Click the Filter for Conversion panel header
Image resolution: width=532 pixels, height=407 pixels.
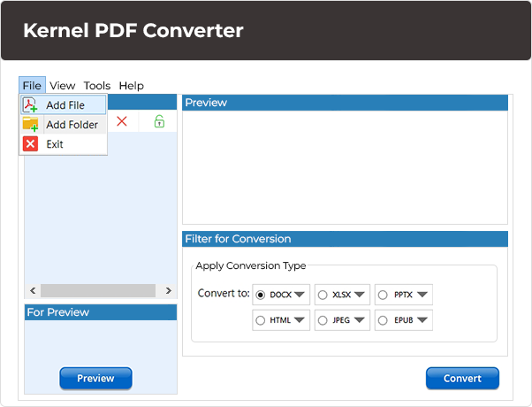coord(345,239)
